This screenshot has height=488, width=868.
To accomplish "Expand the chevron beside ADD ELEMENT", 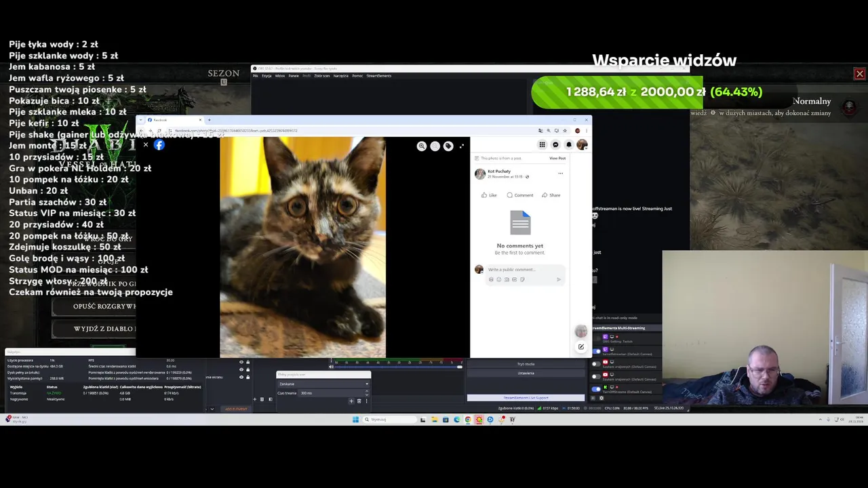I will 212,409.
